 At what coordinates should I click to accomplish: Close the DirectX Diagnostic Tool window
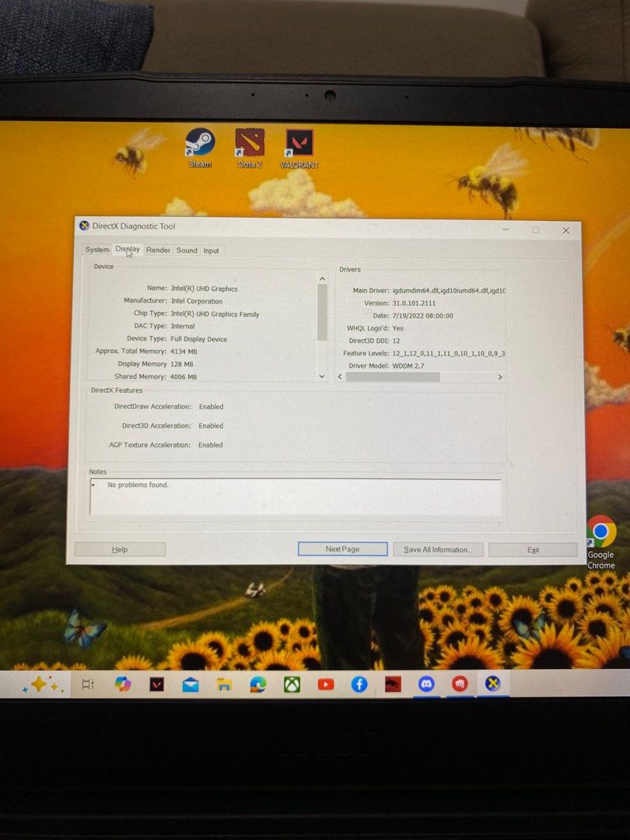click(565, 230)
